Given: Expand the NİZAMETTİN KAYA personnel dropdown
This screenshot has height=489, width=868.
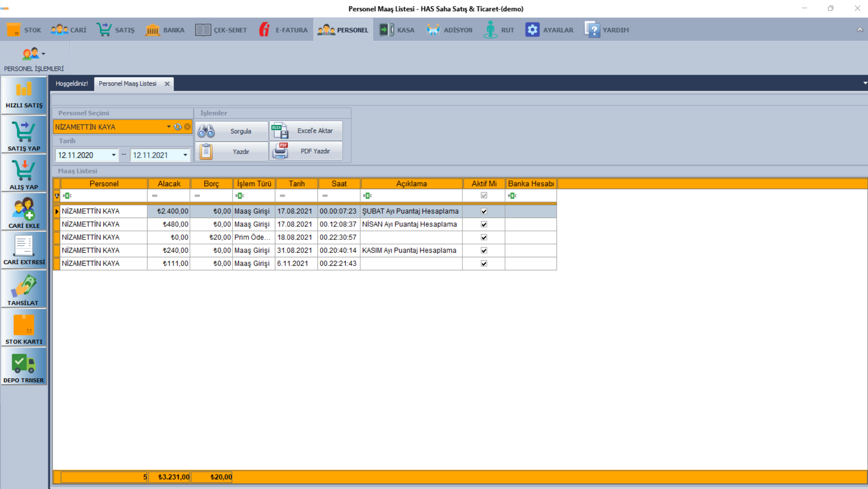Looking at the screenshot, I should pos(169,127).
